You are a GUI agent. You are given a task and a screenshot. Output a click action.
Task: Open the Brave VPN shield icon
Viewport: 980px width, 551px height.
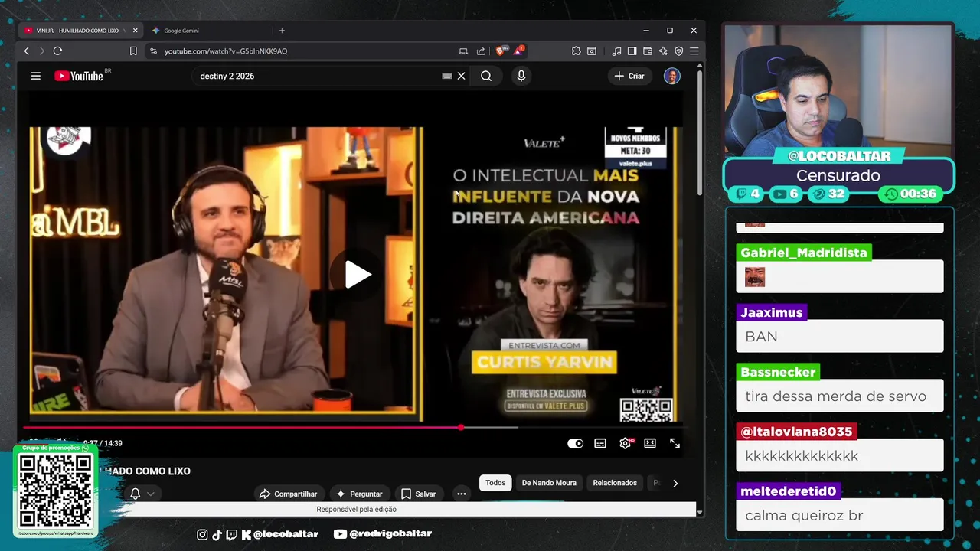pos(678,51)
